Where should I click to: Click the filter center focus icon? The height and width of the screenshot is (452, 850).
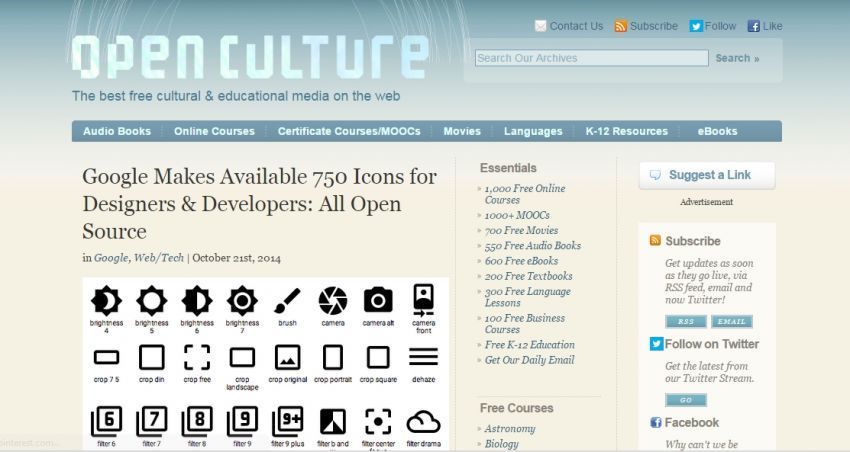[x=378, y=422]
